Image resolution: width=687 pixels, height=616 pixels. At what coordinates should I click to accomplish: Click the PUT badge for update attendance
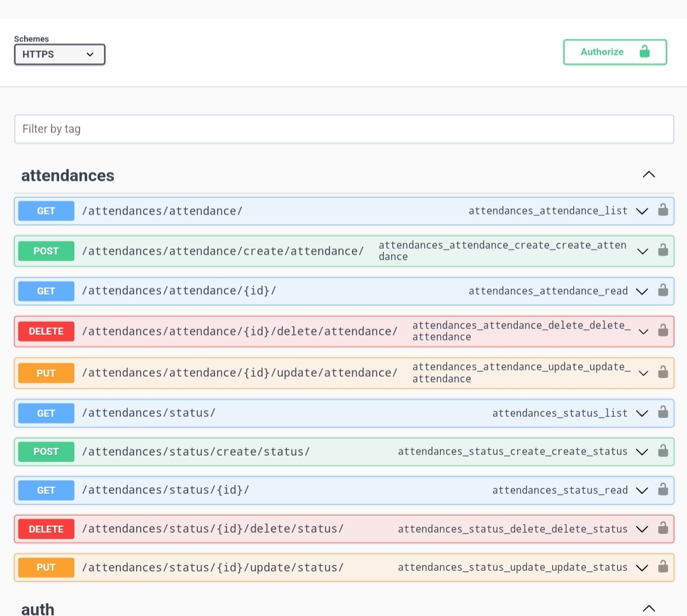[x=46, y=373]
